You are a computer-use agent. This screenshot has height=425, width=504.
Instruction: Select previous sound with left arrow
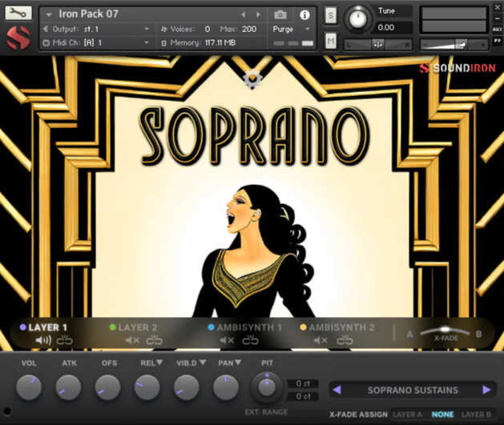(x=337, y=390)
